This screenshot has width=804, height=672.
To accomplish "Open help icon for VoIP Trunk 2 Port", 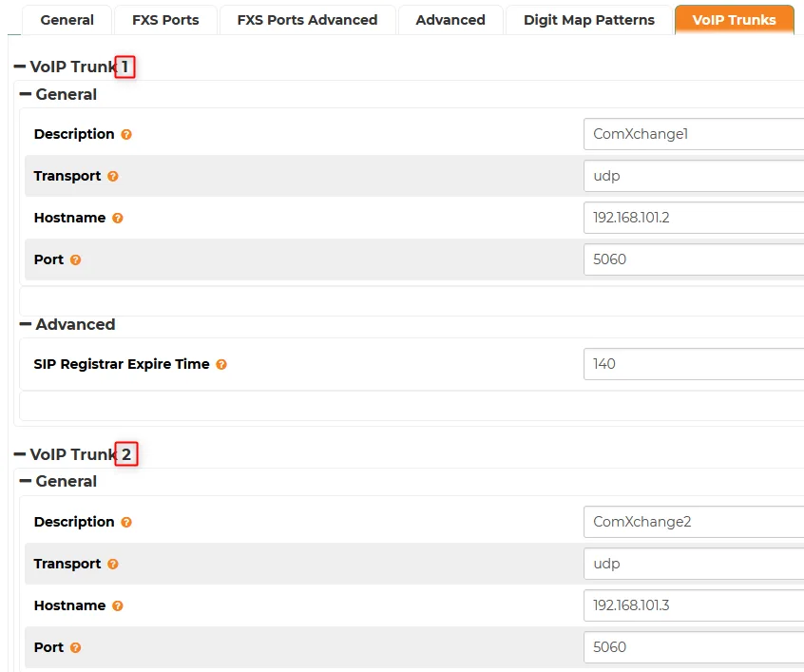I will coord(75,648).
